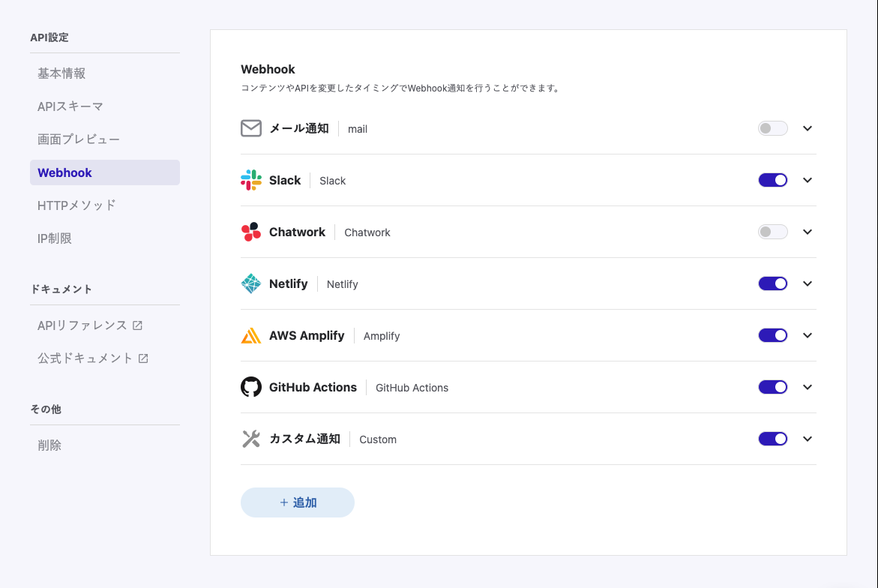Expand the GitHub Actions row chevron
878x588 pixels.
tap(808, 387)
